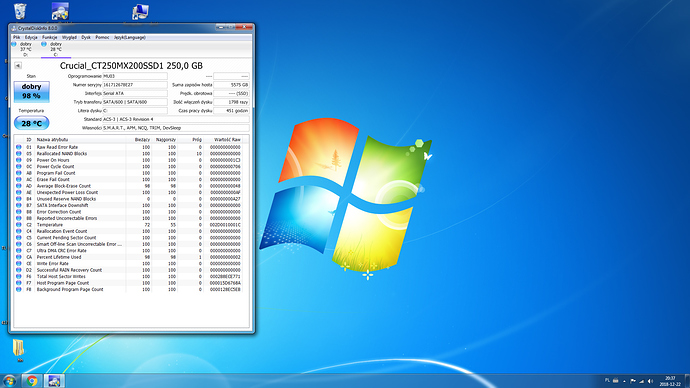
Task: Click the status orb beside Raw Read Error Rate
Action: click(x=18, y=147)
